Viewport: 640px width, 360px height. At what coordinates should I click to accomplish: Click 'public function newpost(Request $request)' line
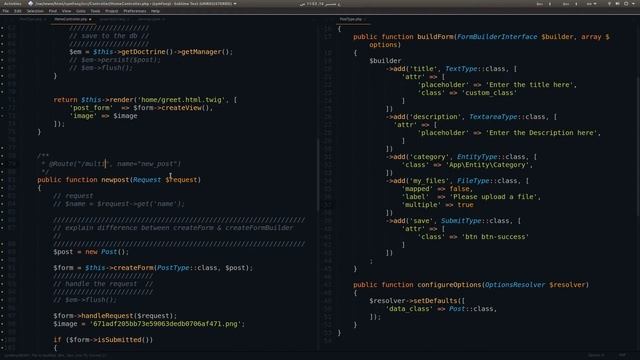(x=119, y=180)
